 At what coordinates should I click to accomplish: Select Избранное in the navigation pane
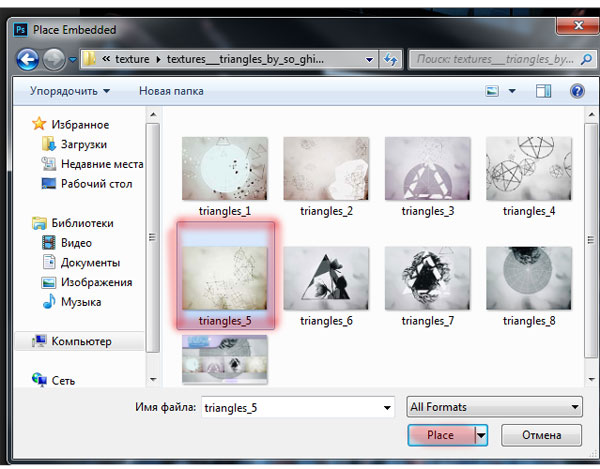pos(80,124)
